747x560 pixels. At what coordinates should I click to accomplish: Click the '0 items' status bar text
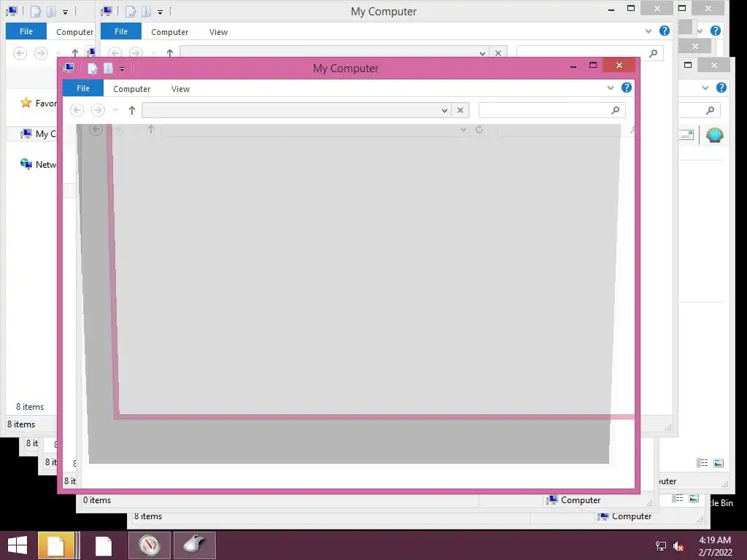[97, 500]
